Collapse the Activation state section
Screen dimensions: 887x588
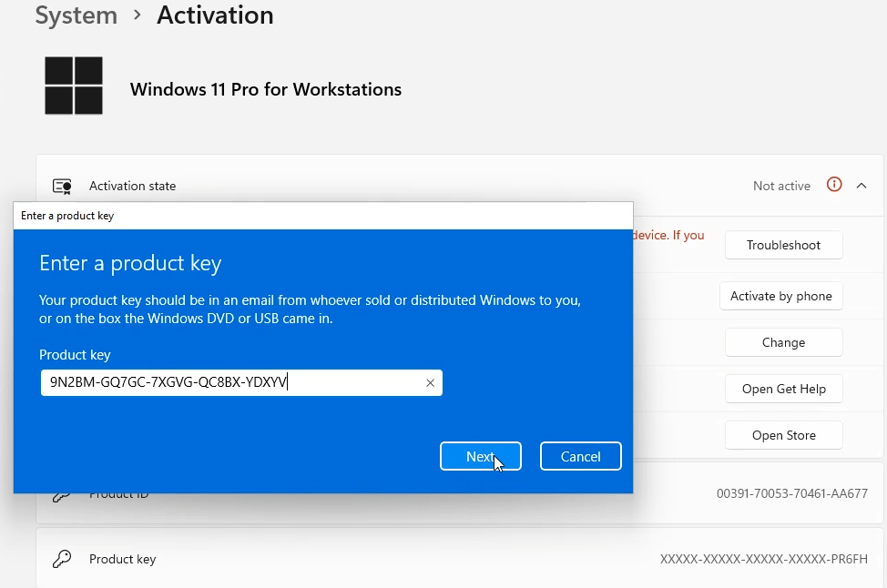(x=862, y=185)
